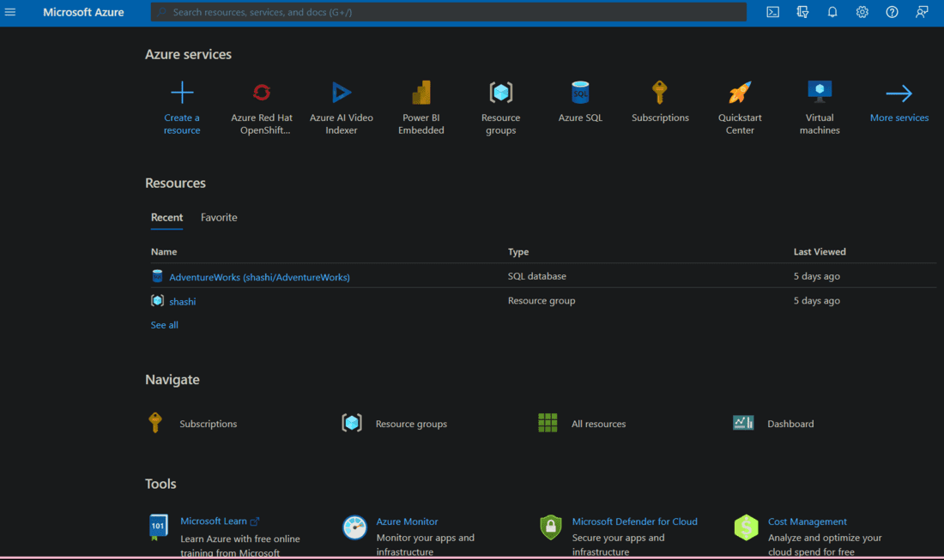
Task: Open Quickstart Center rocket icon
Action: 740,93
